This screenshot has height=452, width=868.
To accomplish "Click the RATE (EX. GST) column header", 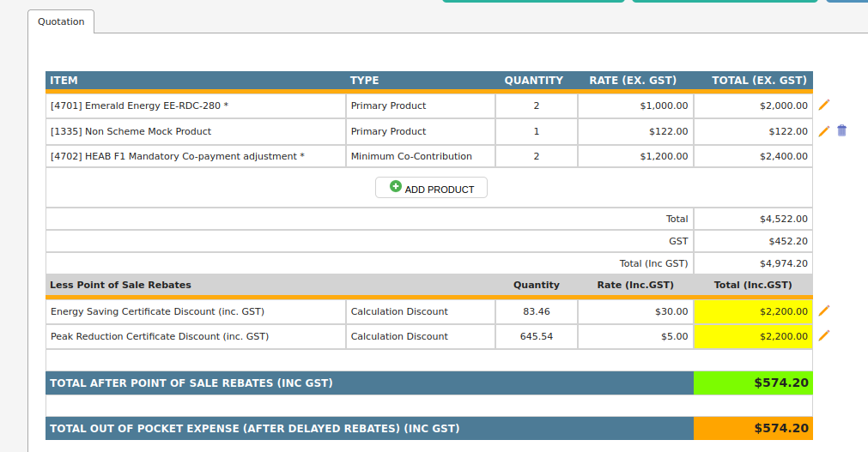I will (x=633, y=81).
